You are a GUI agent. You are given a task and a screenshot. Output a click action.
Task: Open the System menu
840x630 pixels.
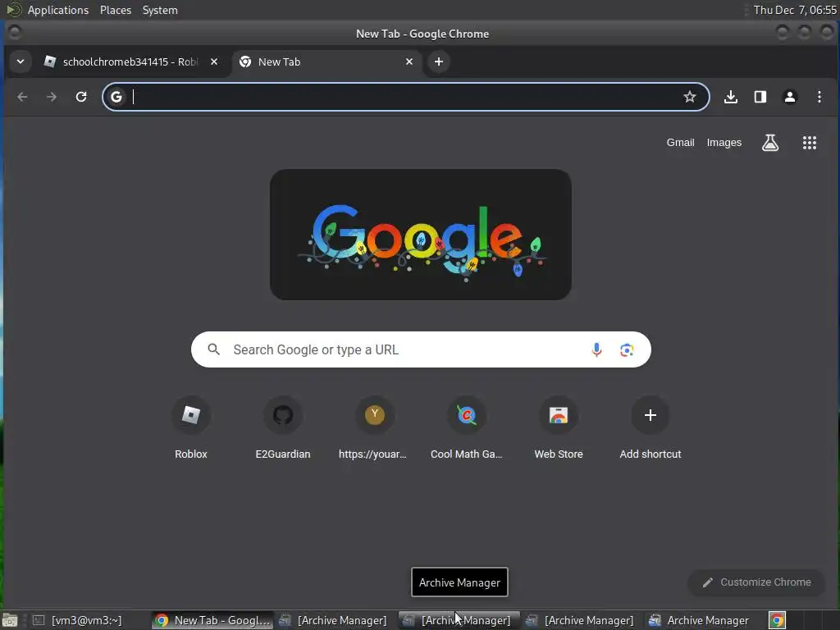coord(160,10)
